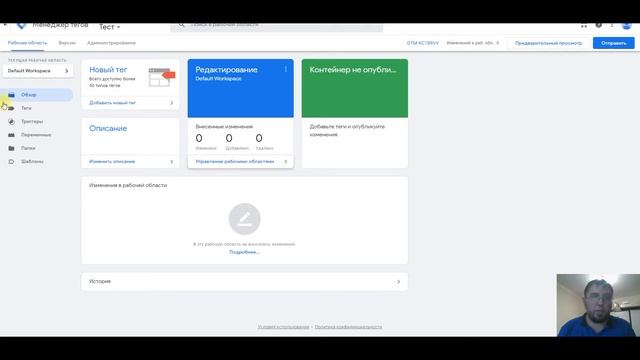Select the Триггеры icon in the sidebar

pyautogui.click(x=11, y=122)
